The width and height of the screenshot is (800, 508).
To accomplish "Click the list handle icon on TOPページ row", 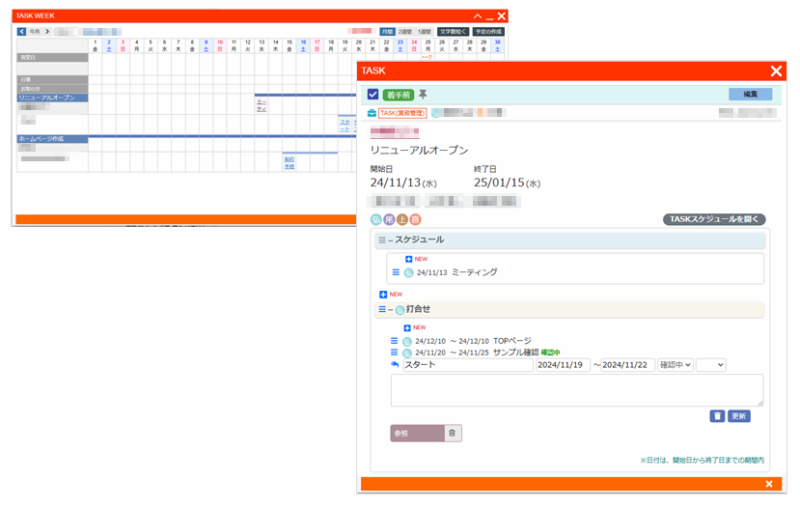I will [395, 341].
